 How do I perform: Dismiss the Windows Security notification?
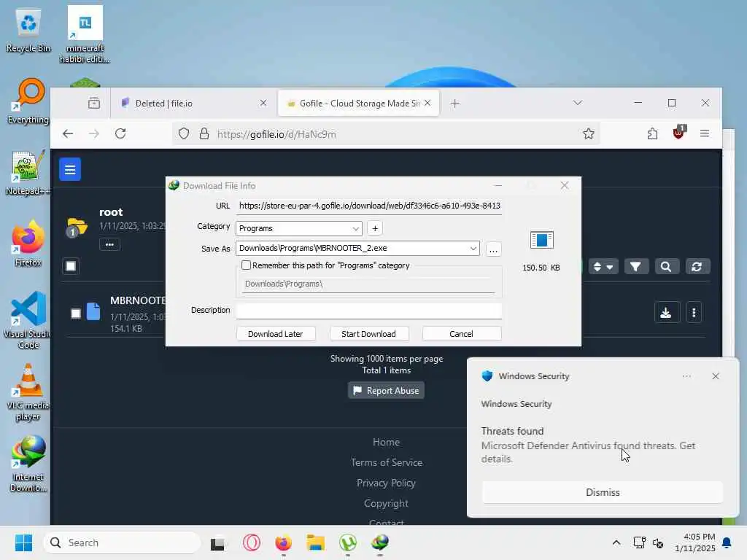(602, 492)
